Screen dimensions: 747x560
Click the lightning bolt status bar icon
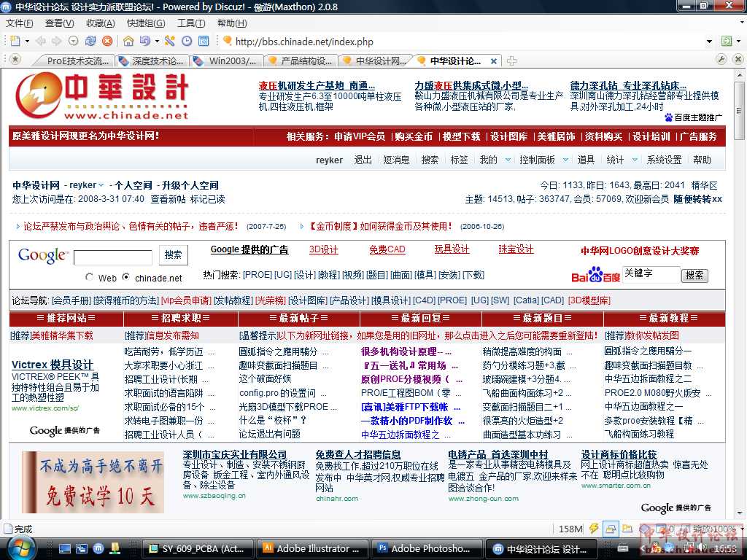point(594,528)
